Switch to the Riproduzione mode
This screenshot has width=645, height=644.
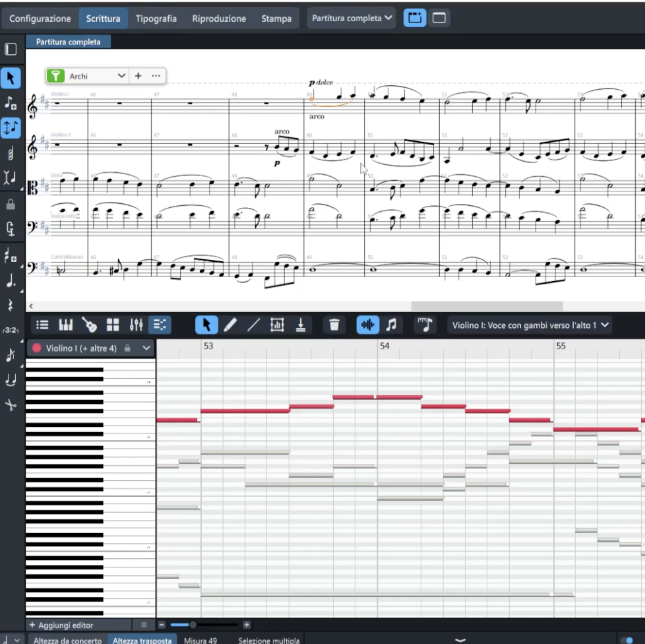pos(219,18)
